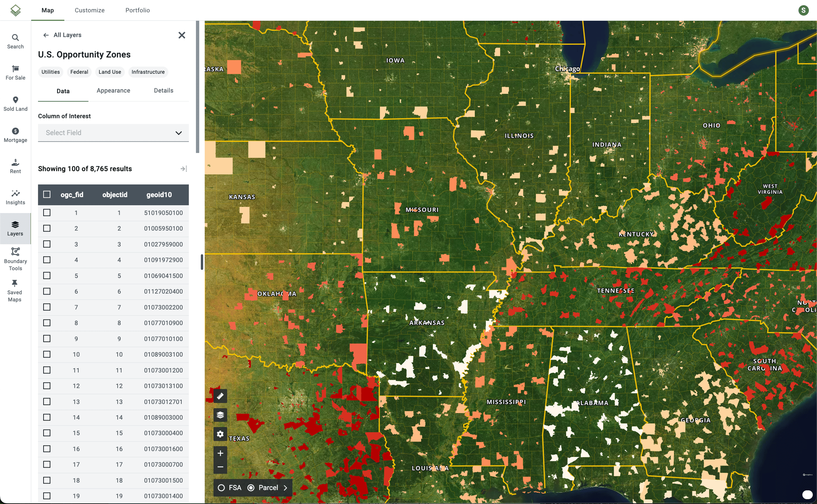The width and height of the screenshot is (817, 504).
Task: Select the Parcel radio button
Action: [x=251, y=488]
